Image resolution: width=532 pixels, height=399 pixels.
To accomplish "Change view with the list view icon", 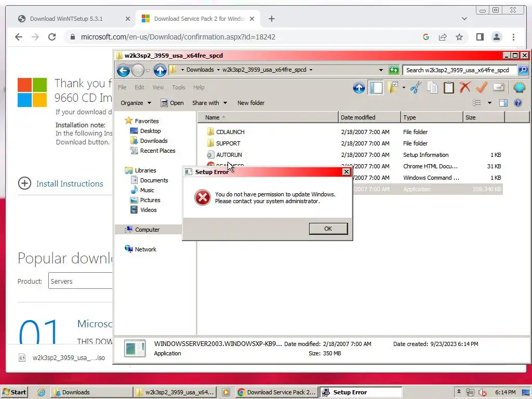I will pos(477,103).
